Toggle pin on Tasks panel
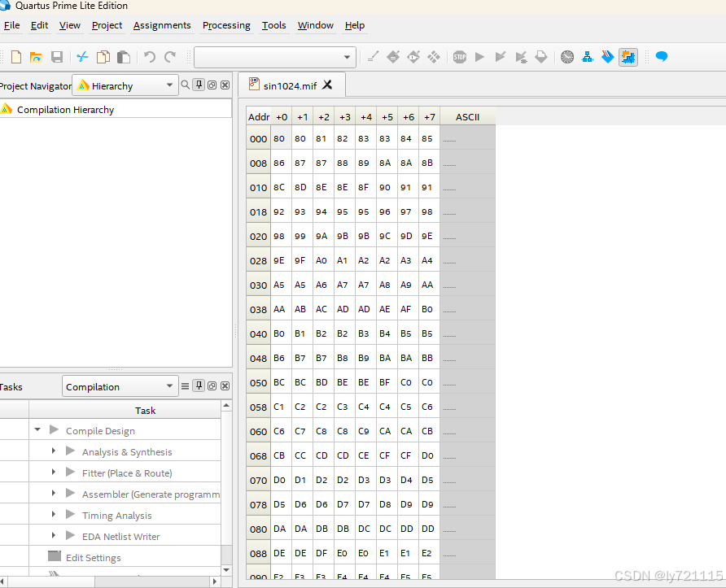 tap(199, 385)
